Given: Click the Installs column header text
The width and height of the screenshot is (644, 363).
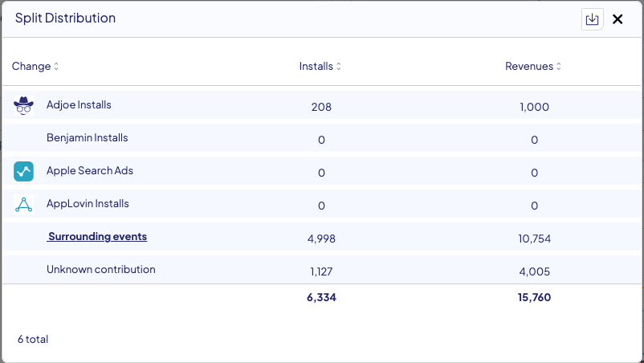Looking at the screenshot, I should click(316, 67).
